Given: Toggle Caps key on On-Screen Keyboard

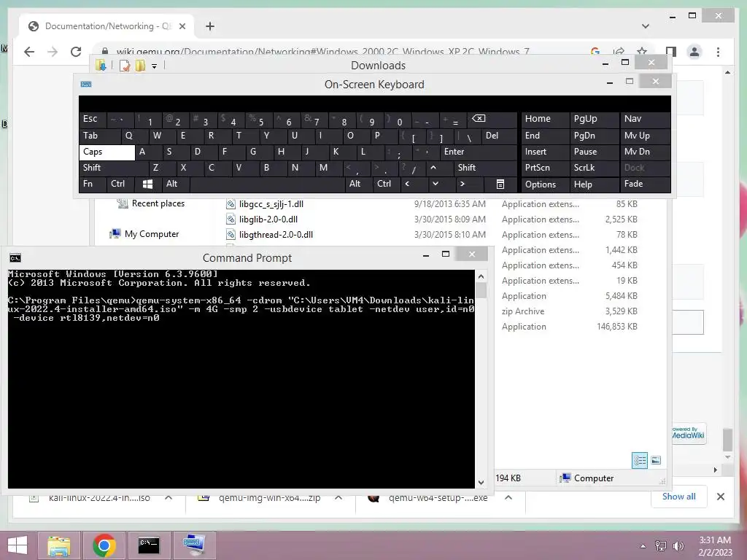Looking at the screenshot, I should 107,152.
